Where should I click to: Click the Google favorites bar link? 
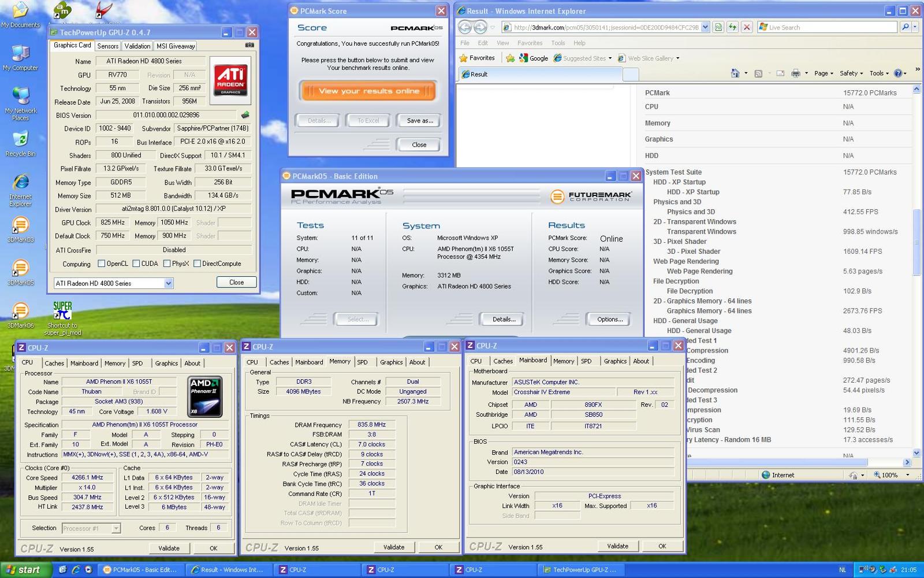click(533, 58)
